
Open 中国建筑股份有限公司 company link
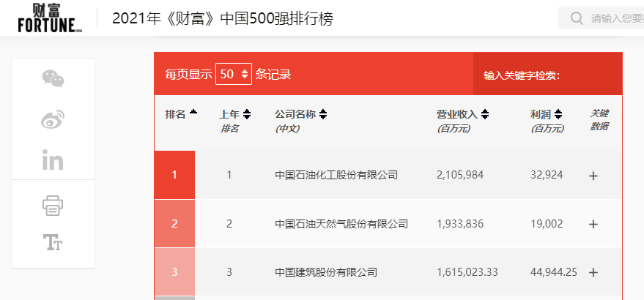[325, 272]
